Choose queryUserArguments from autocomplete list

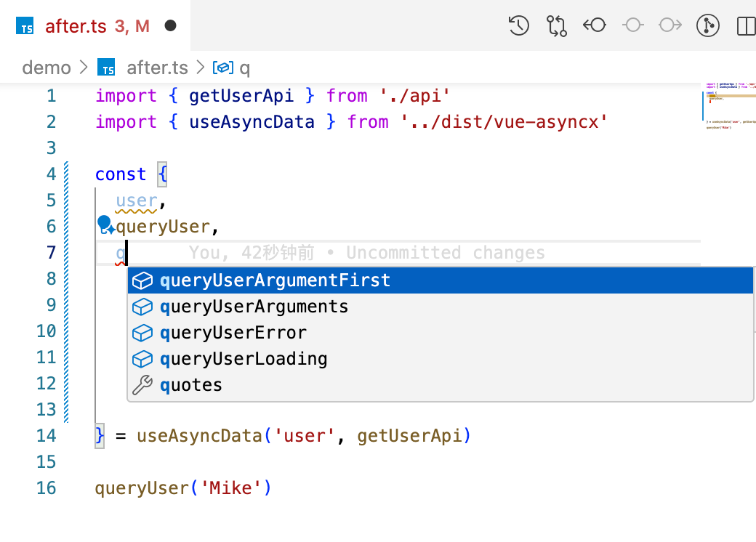(x=254, y=307)
